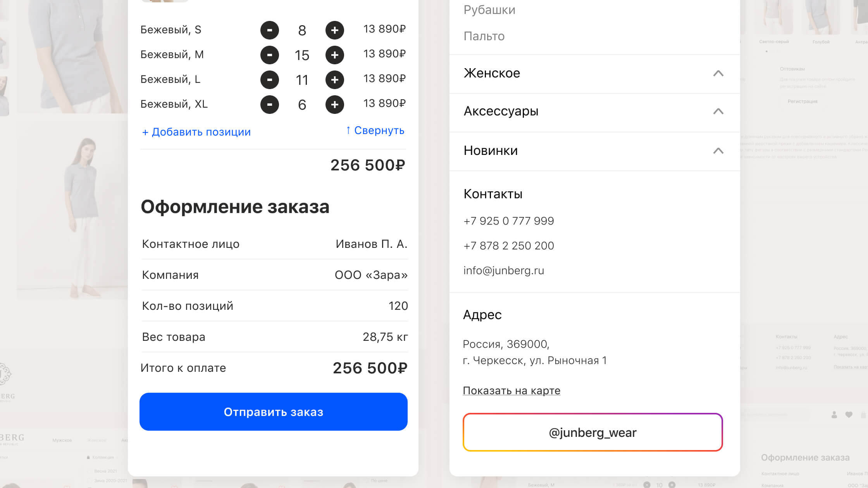Increase quantity for Бежевый, M

pyautogui.click(x=335, y=55)
